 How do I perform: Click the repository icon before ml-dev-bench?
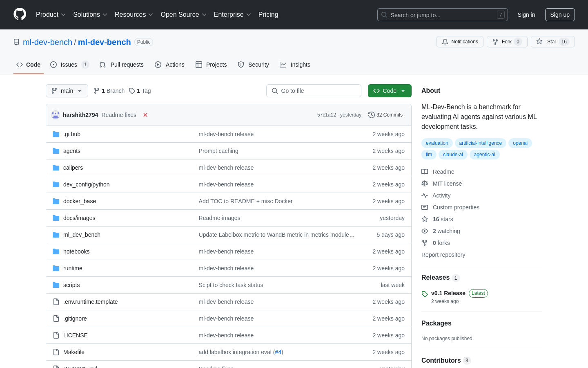click(x=16, y=42)
